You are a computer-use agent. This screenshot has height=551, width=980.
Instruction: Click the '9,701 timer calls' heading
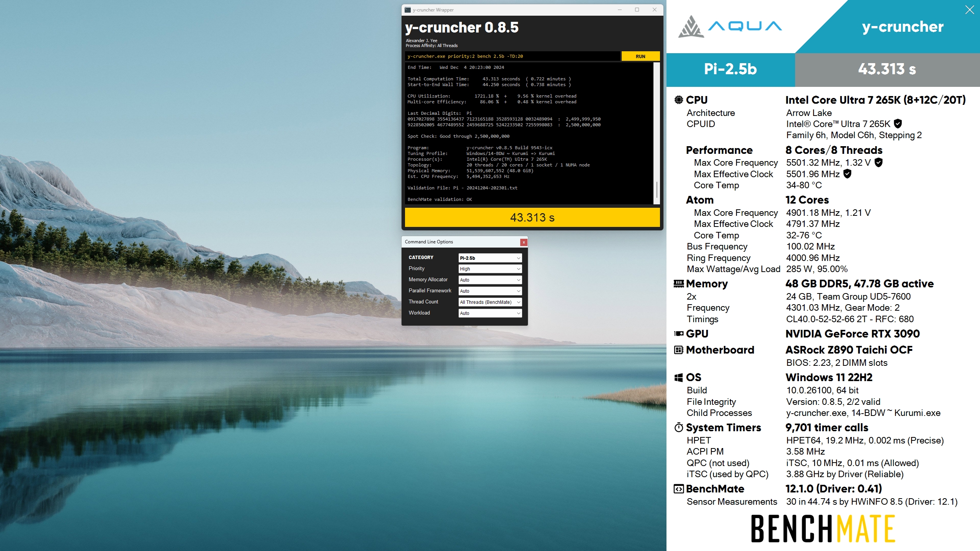pyautogui.click(x=827, y=428)
